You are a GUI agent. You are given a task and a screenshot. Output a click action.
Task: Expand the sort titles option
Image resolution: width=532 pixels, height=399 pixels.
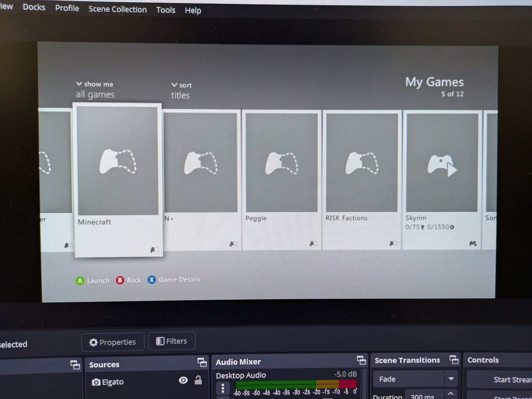point(181,90)
